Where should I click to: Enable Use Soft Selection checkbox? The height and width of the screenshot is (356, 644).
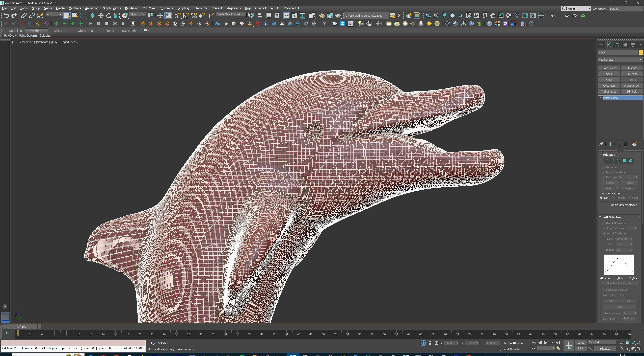coord(603,223)
